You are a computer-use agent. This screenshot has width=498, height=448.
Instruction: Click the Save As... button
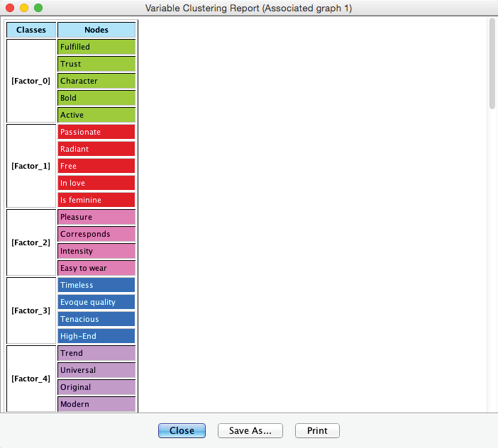(250, 430)
